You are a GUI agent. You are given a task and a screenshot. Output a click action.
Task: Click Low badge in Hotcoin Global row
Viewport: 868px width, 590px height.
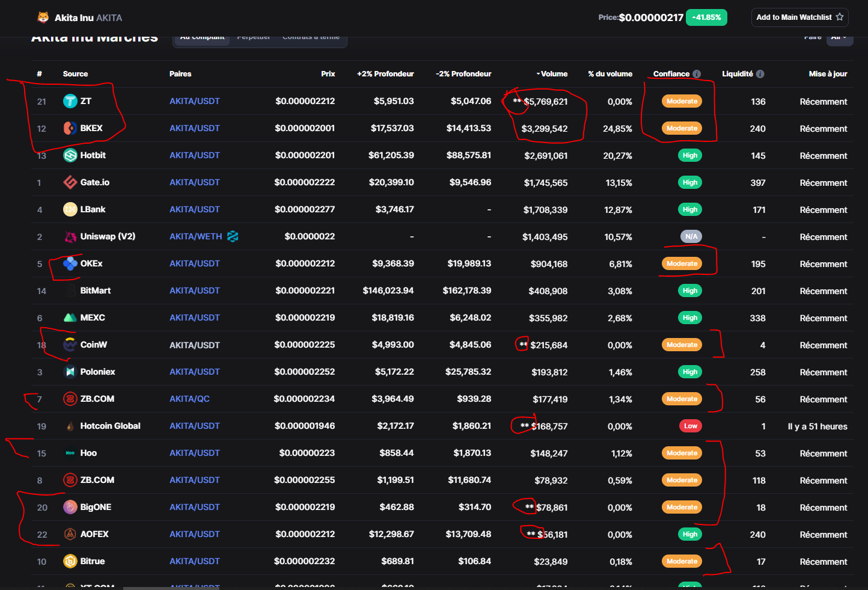click(x=691, y=426)
